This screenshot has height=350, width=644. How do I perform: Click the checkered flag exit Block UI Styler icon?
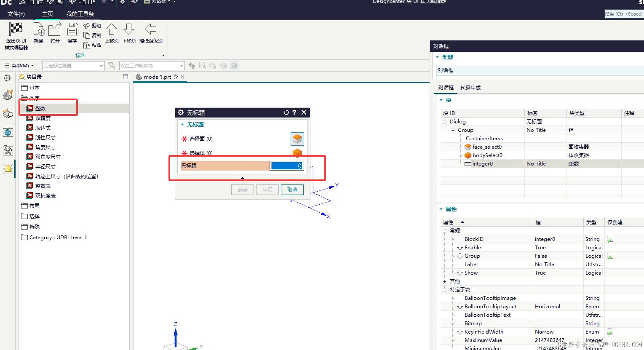click(x=16, y=29)
